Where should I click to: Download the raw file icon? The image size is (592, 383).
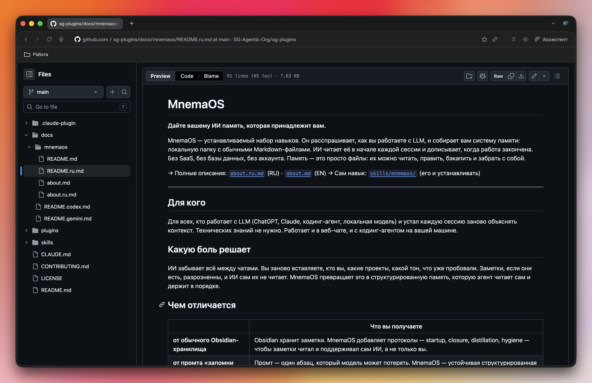click(521, 76)
